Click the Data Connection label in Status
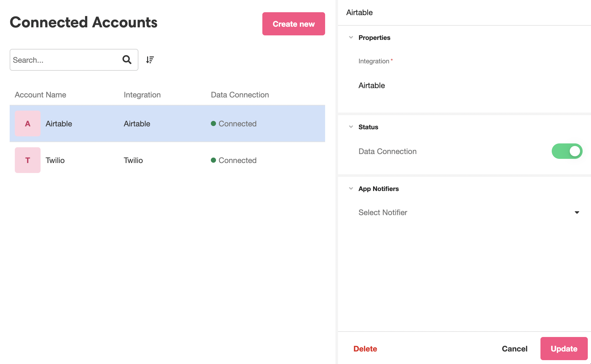 pos(388,151)
